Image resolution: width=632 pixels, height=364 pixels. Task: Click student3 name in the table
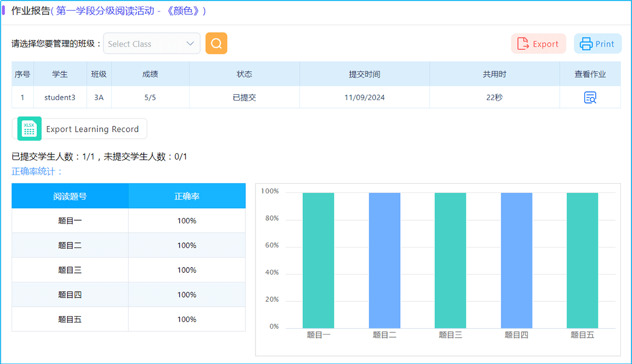[x=60, y=97]
